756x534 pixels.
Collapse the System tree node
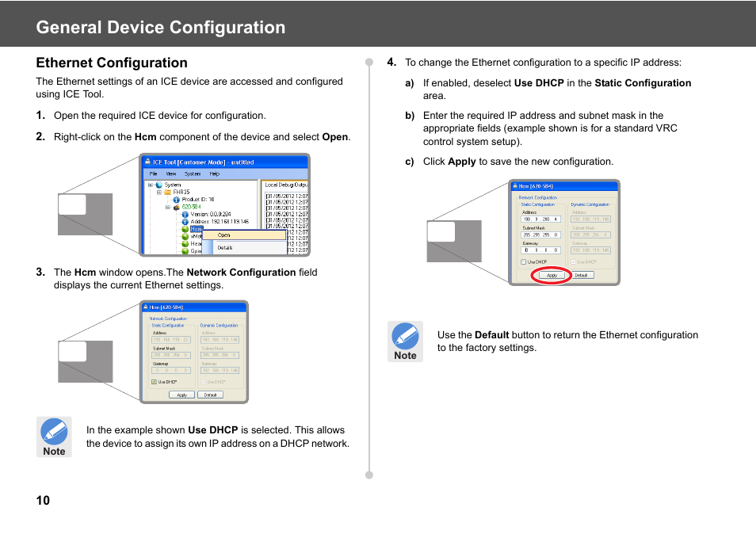[x=151, y=185]
